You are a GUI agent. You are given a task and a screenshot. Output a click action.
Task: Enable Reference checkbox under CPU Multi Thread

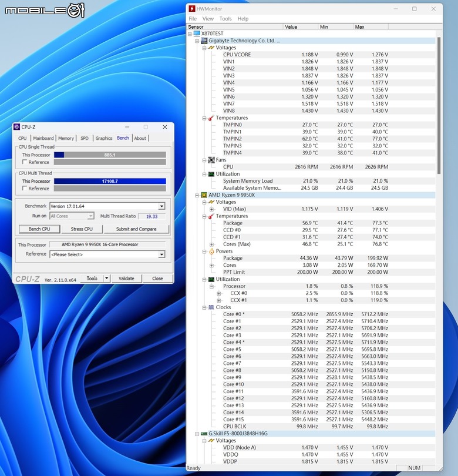tap(25, 188)
